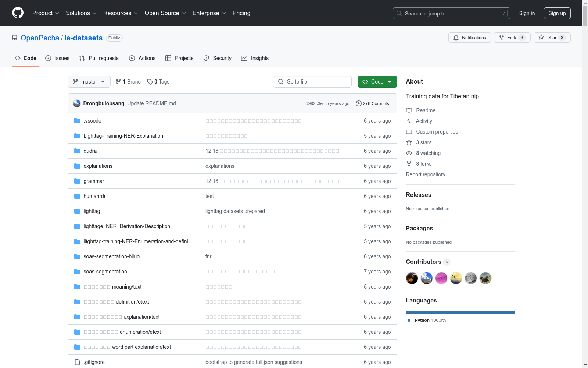Open the lighttage_NER_Derivation-Description folder
Viewport: 588px width, 368px height.
tap(127, 226)
